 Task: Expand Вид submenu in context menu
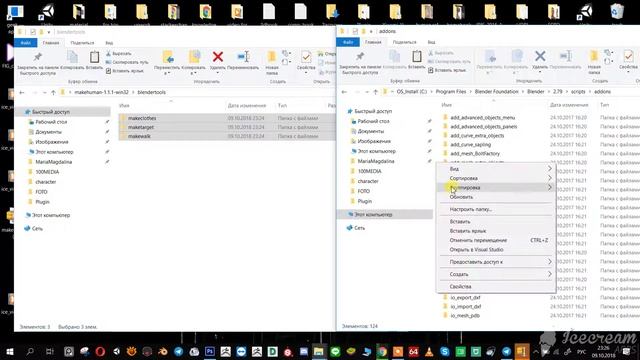tap(496, 169)
